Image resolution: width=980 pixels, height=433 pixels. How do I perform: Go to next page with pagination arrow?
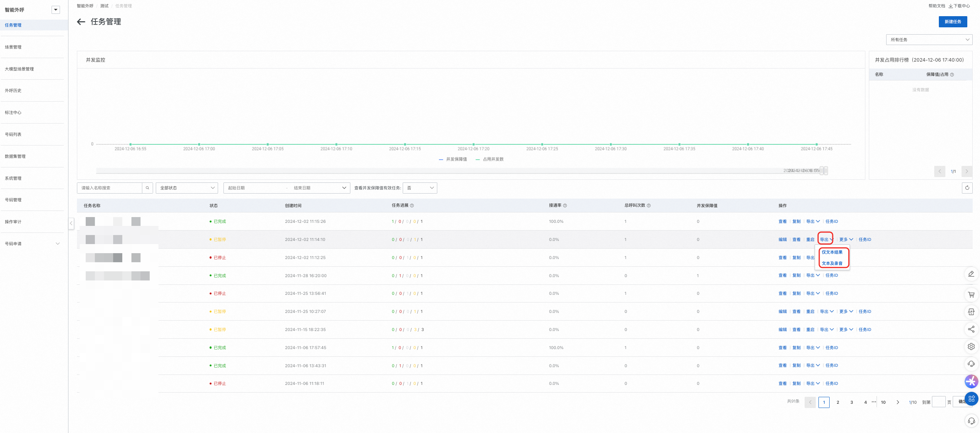coord(898,402)
